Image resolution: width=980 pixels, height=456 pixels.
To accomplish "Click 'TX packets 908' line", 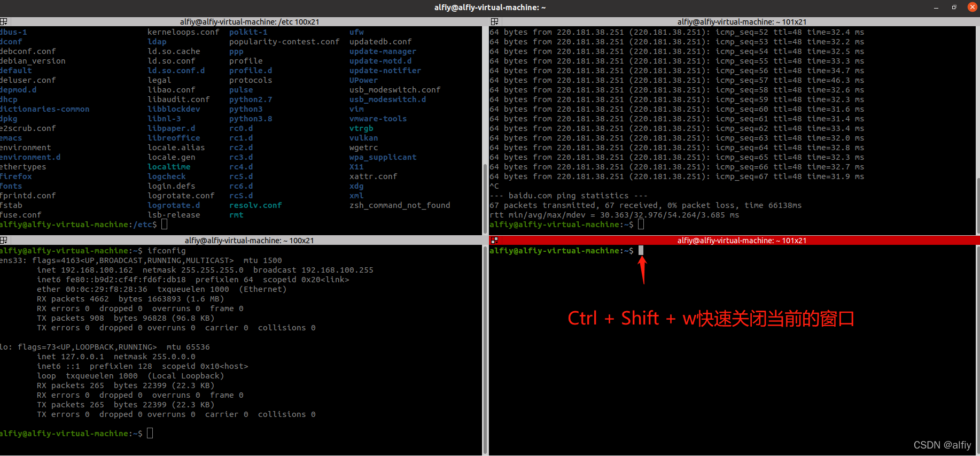I will click(126, 318).
